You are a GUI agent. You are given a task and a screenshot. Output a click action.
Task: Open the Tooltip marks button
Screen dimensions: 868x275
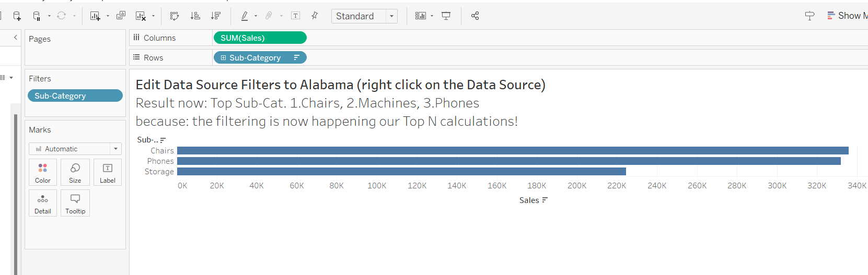[x=75, y=204]
